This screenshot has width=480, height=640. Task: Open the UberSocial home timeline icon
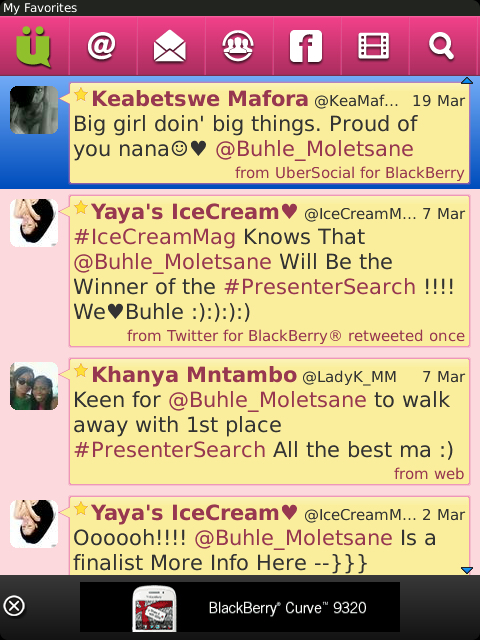coord(33,46)
